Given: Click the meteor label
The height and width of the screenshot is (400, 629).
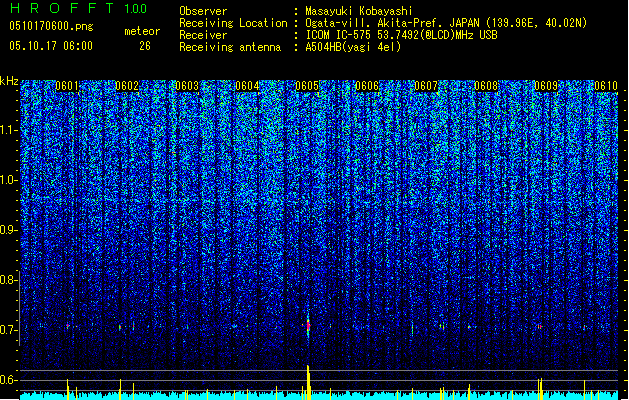Looking at the screenshot, I should (142, 31).
